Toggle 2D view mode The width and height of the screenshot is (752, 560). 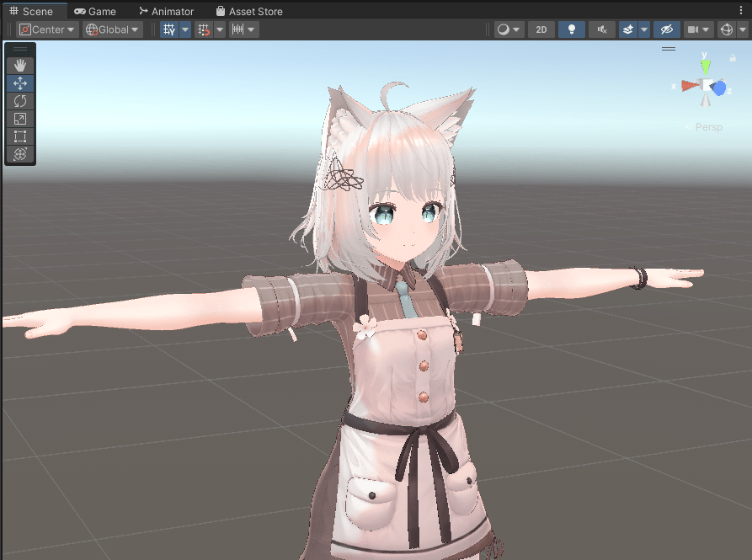point(541,29)
